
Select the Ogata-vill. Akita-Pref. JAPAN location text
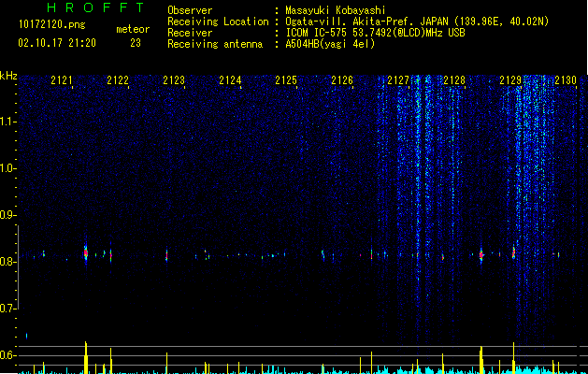click(x=417, y=22)
